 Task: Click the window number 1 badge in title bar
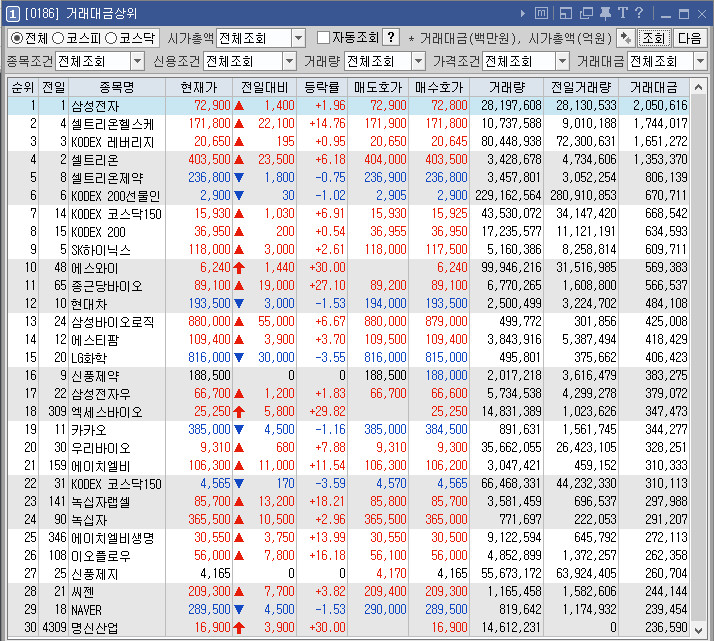click(13, 14)
